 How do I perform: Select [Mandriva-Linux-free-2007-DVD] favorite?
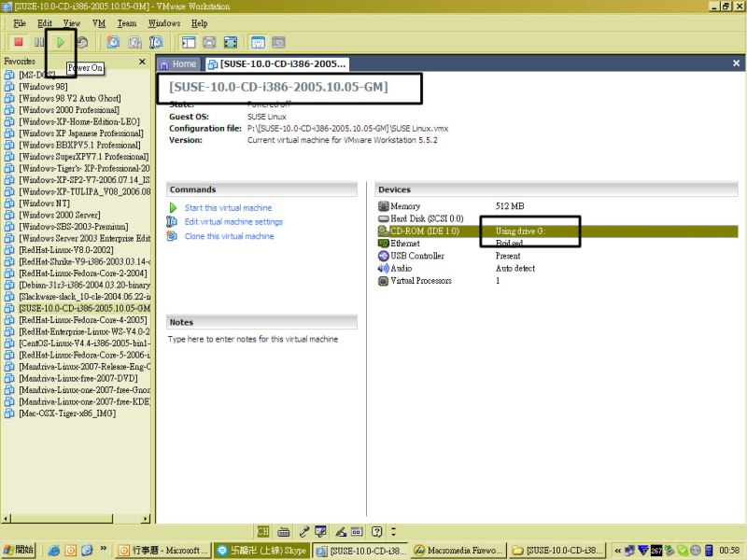click(78, 378)
